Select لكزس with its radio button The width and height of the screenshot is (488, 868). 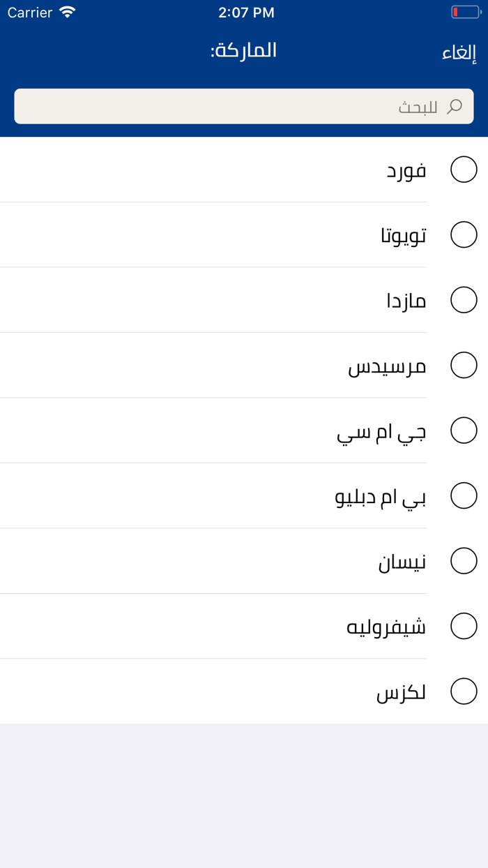click(464, 691)
